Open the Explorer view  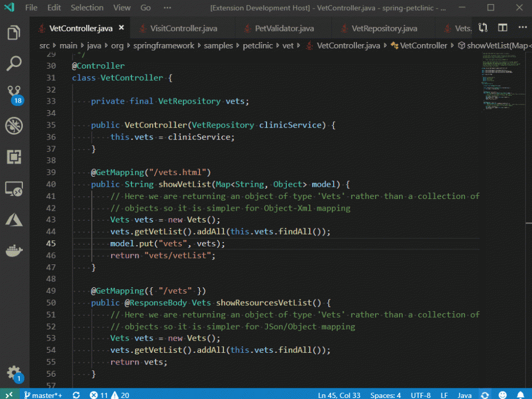click(14, 32)
